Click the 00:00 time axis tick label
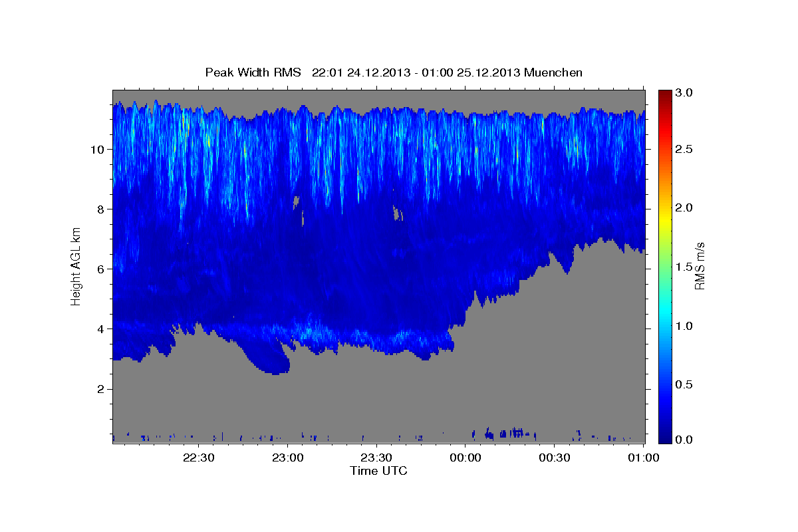 tap(465, 458)
